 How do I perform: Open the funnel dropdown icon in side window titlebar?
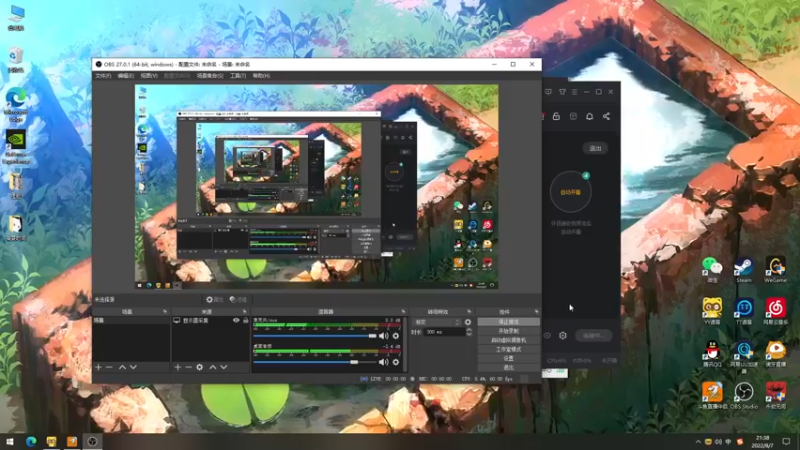[x=562, y=92]
